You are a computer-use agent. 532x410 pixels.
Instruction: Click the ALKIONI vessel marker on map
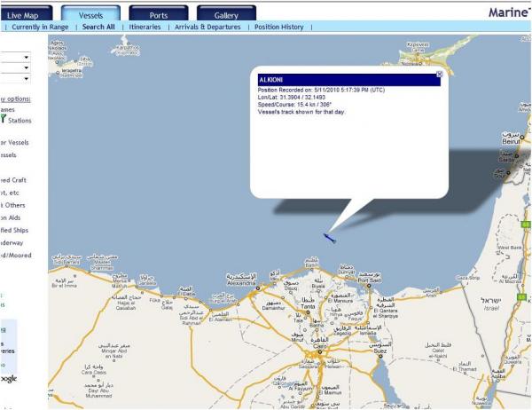click(x=329, y=237)
